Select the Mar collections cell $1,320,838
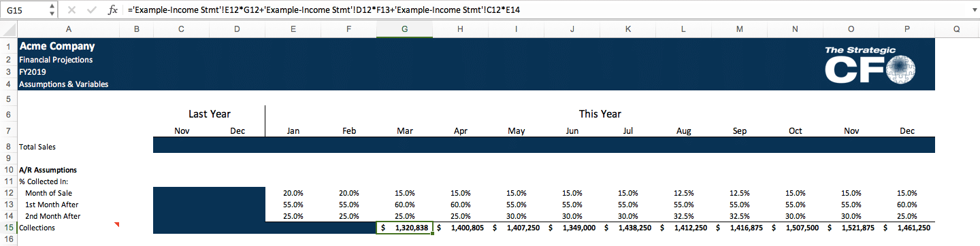 [404, 228]
